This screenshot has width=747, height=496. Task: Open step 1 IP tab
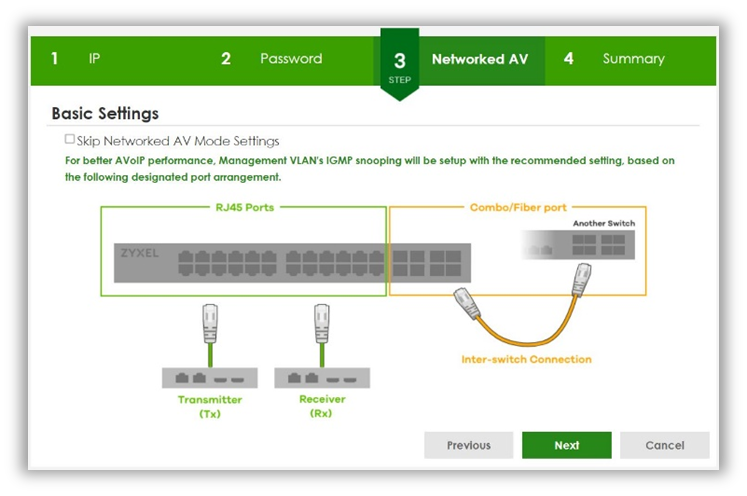pyautogui.click(x=94, y=59)
